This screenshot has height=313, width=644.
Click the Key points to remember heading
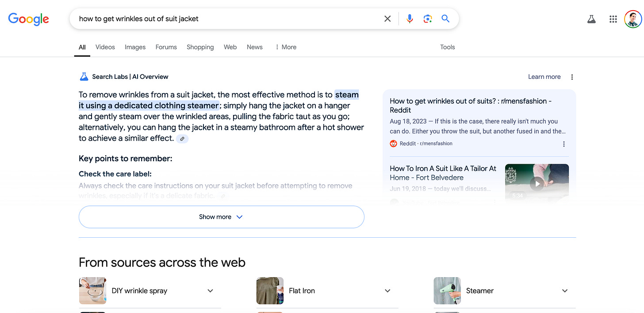click(x=126, y=158)
